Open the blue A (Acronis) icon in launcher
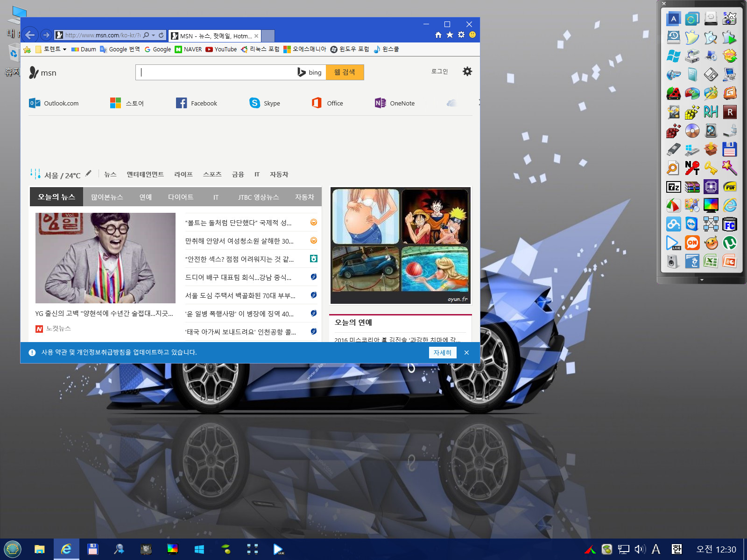Screen dimensions: 747x560 (x=673, y=19)
